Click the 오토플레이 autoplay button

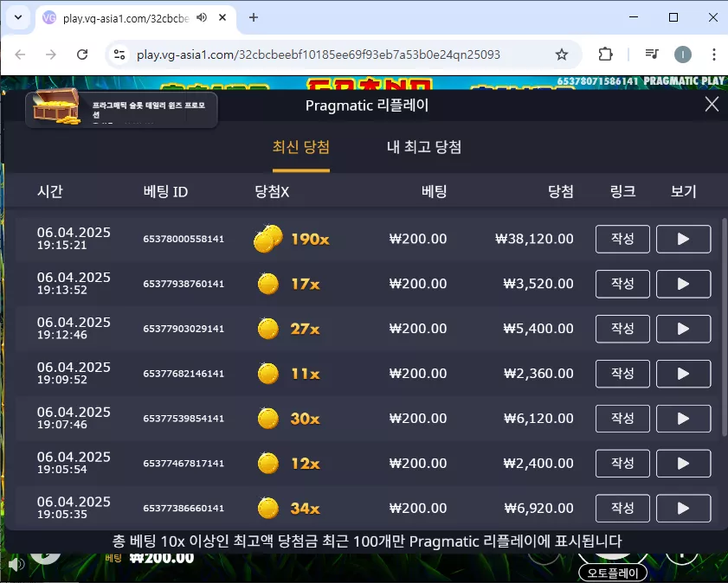613,573
